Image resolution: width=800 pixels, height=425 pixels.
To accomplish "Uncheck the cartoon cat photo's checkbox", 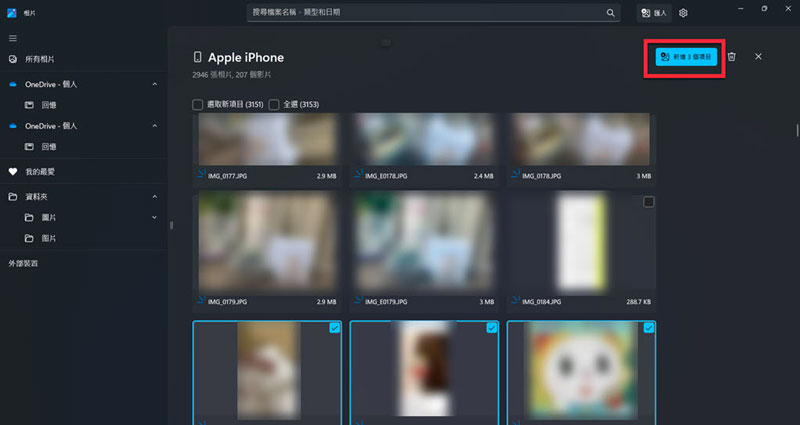I will click(x=648, y=328).
